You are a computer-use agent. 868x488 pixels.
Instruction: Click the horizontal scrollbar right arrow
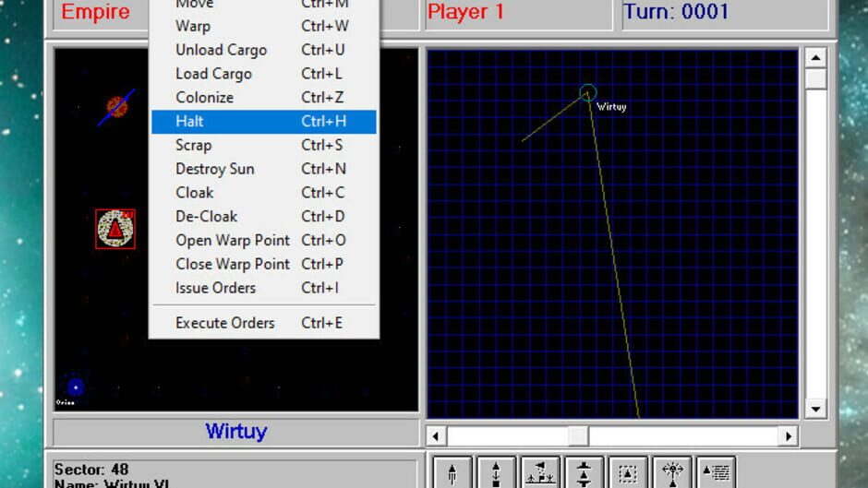pyautogui.click(x=789, y=436)
